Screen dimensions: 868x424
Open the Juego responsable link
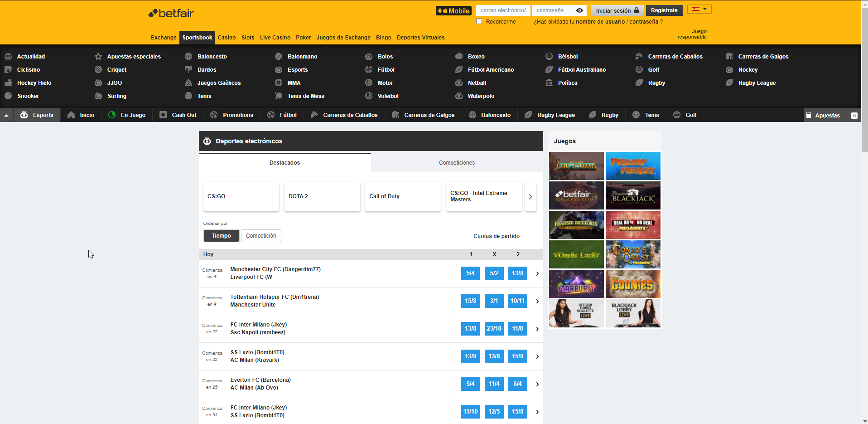click(692, 34)
